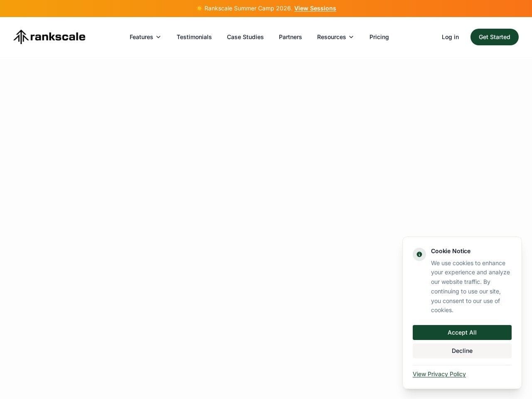Click the Get Started button

(495, 37)
